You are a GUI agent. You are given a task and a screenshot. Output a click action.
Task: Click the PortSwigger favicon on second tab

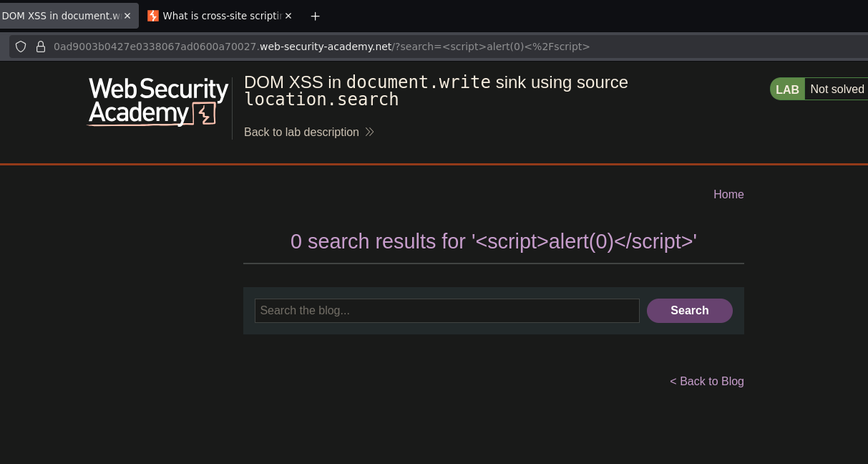[153, 16]
